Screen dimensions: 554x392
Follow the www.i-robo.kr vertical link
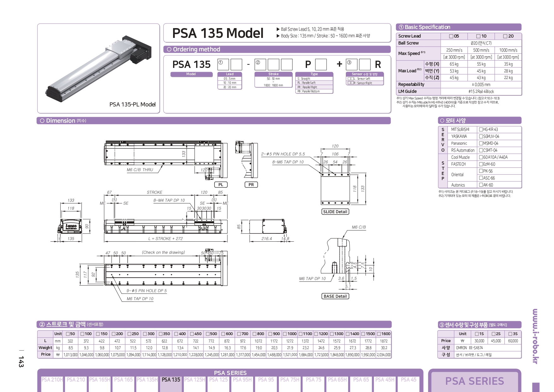[x=535, y=336]
